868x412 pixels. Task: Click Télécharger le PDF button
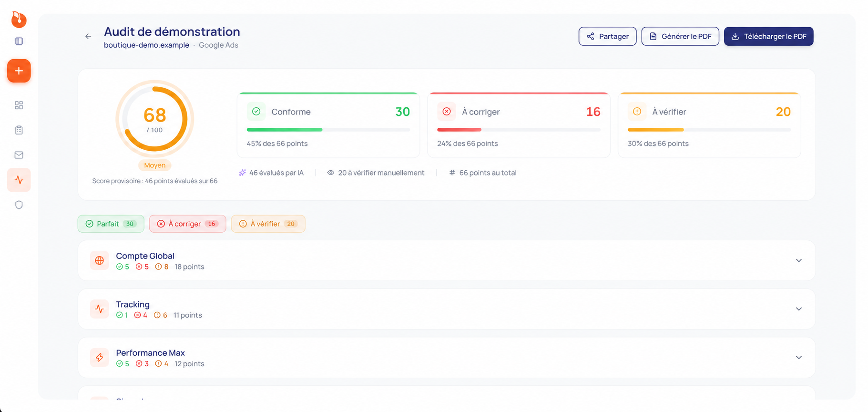[x=769, y=36]
